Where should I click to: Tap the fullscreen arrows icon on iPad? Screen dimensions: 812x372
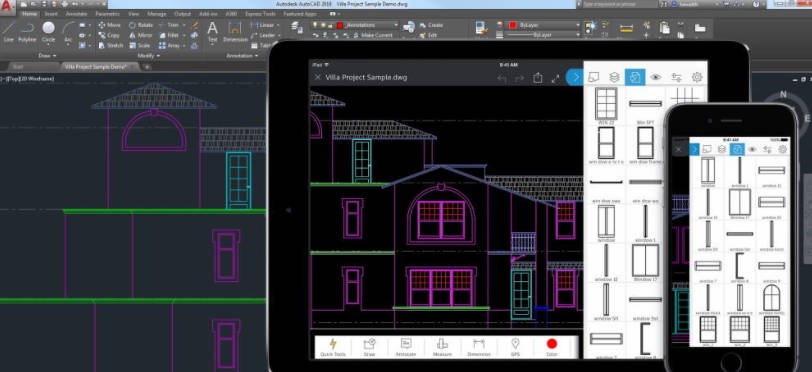(x=555, y=78)
